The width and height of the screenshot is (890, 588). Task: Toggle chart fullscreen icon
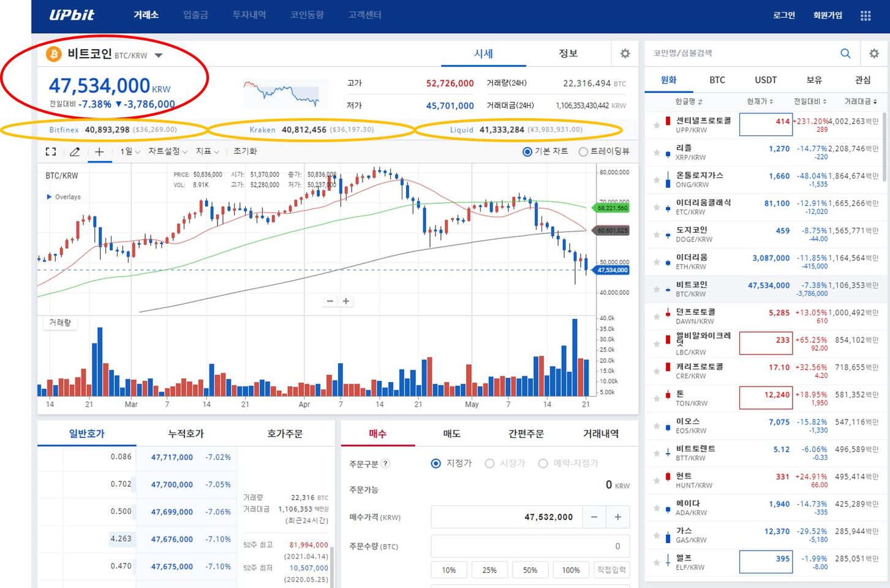click(51, 151)
